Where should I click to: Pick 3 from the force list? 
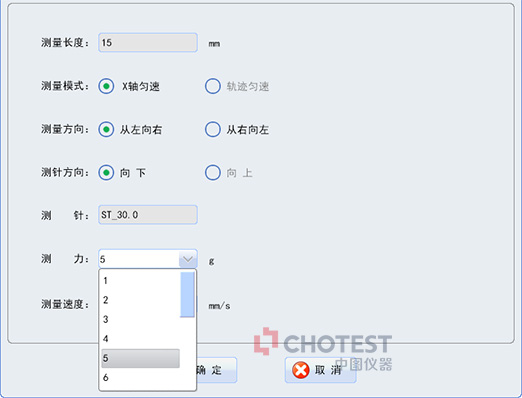[140, 319]
